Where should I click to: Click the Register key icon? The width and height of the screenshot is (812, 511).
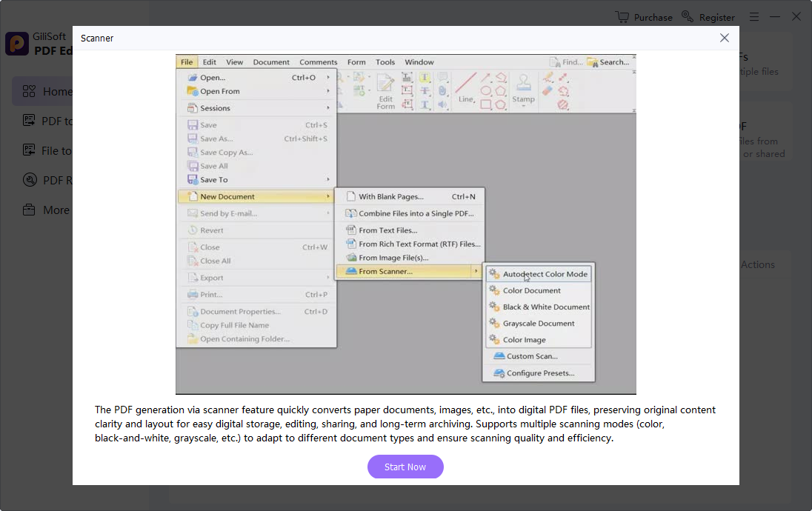coord(688,16)
